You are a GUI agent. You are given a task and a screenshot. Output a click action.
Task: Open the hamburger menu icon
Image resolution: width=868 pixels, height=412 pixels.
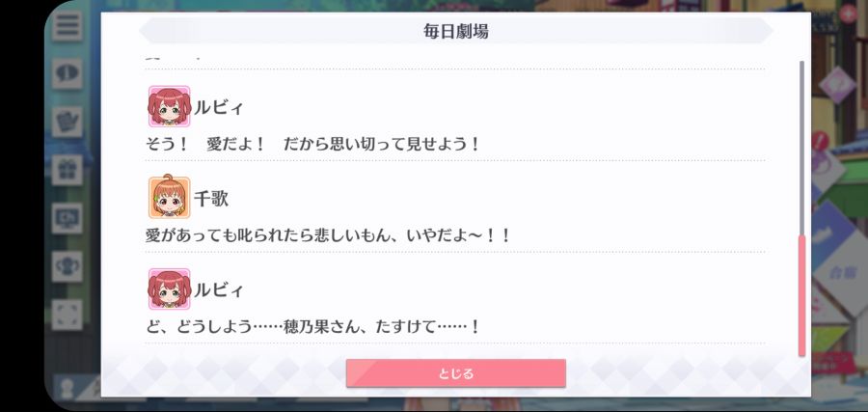click(67, 26)
